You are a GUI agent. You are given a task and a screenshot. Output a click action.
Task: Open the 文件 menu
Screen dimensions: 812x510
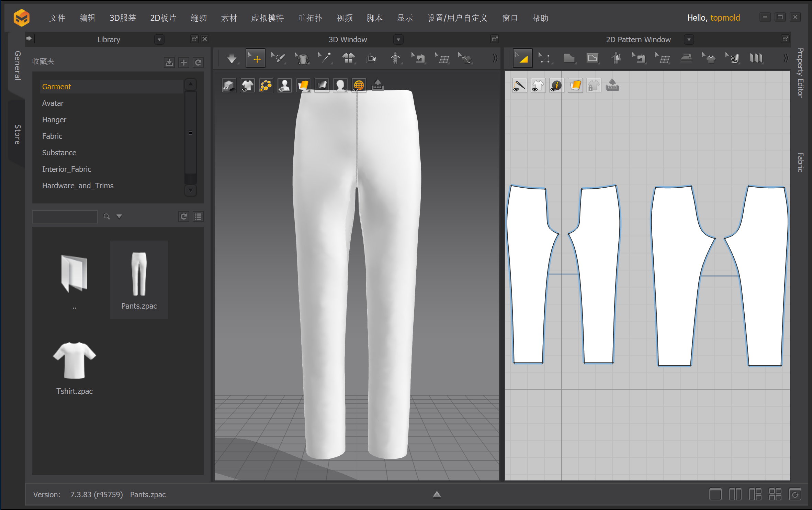(57, 18)
